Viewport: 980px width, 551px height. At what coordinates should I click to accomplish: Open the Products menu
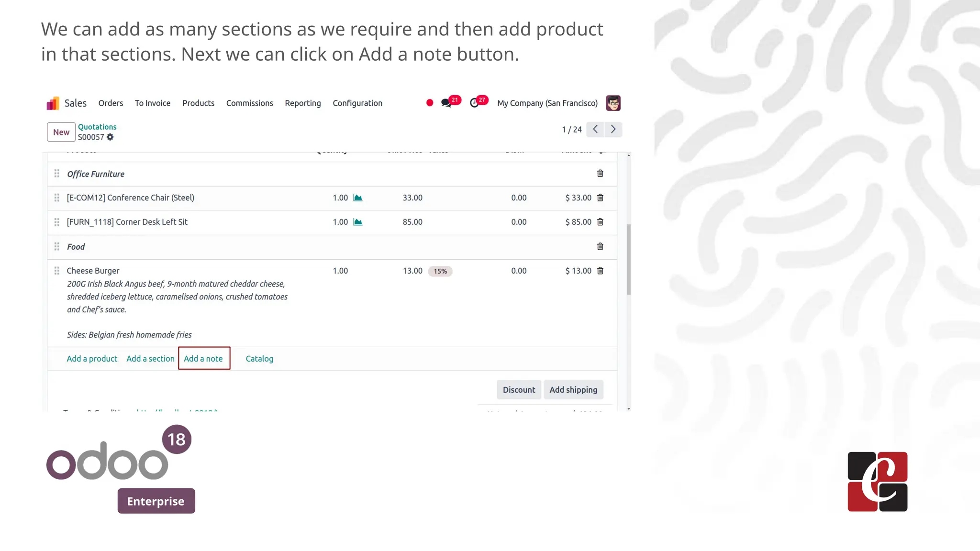tap(198, 103)
